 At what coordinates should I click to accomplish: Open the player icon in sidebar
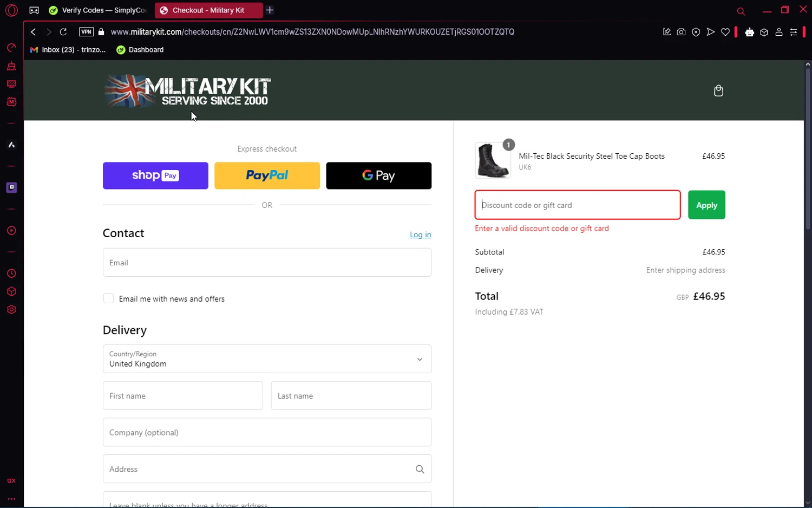coord(11,231)
